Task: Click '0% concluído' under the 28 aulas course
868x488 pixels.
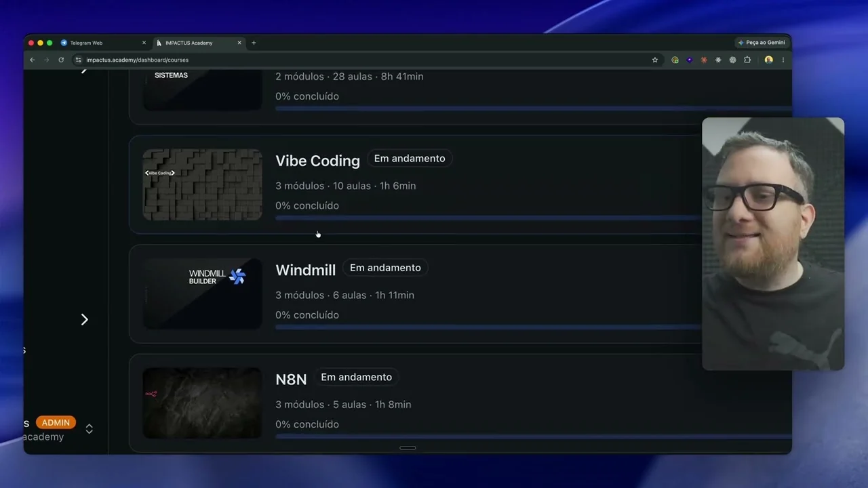Action: pos(307,96)
